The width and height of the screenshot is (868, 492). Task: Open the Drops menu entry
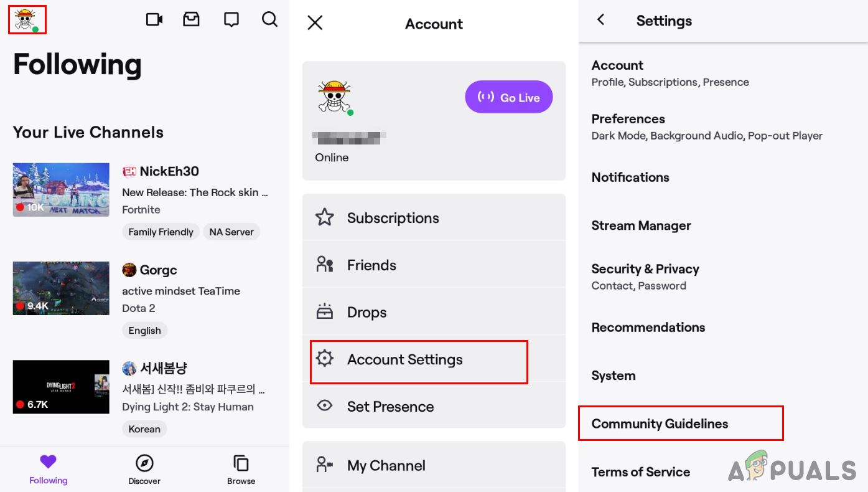tap(434, 312)
